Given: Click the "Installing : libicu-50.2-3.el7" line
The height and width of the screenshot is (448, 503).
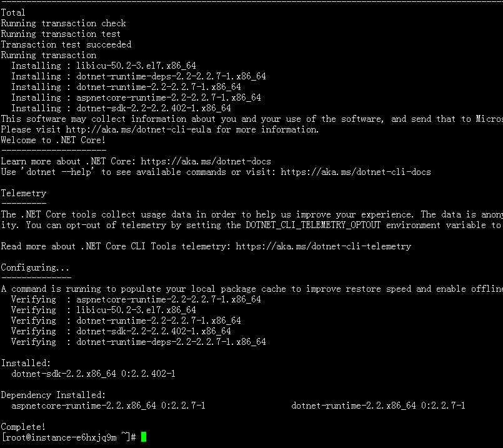Looking at the screenshot, I should [104, 66].
